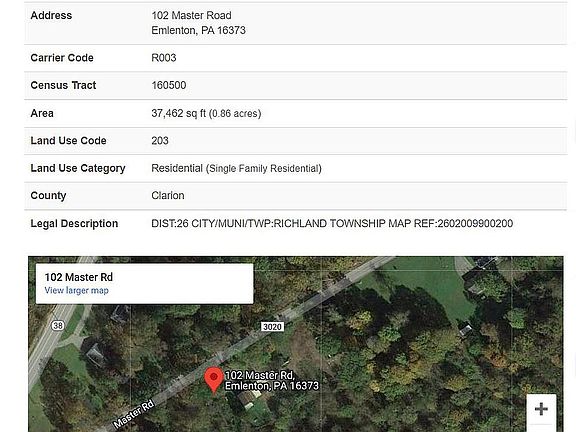Click the Emlenton, PA 16373 map label
This screenshot has width=576, height=432.
pyautogui.click(x=272, y=386)
